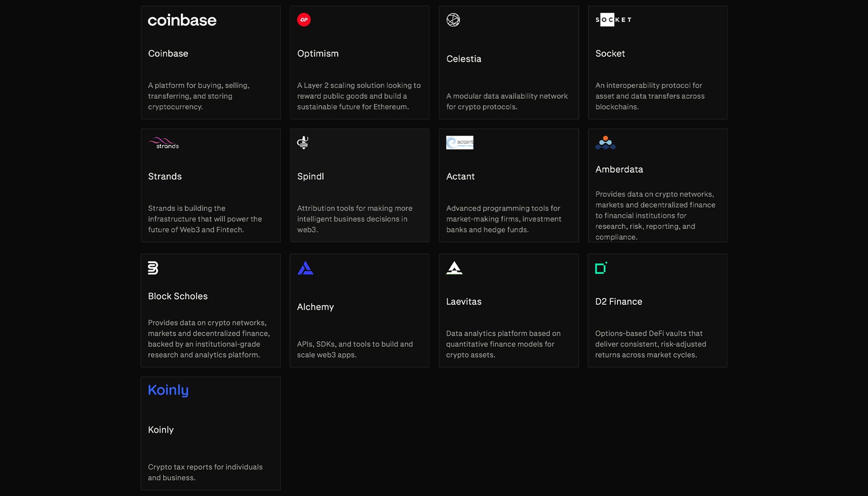Click the Amberdata heading
The image size is (868, 496).
tap(619, 170)
